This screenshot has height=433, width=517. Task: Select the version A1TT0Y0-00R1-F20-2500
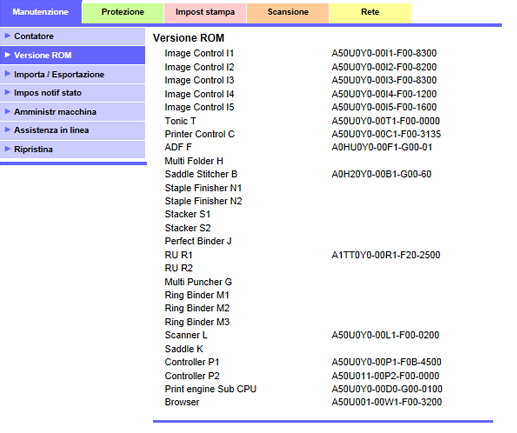pos(386,255)
